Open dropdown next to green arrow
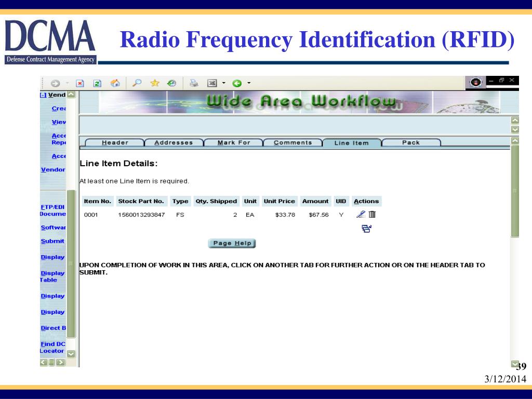Viewport: 532px width, 399px height. pyautogui.click(x=249, y=83)
